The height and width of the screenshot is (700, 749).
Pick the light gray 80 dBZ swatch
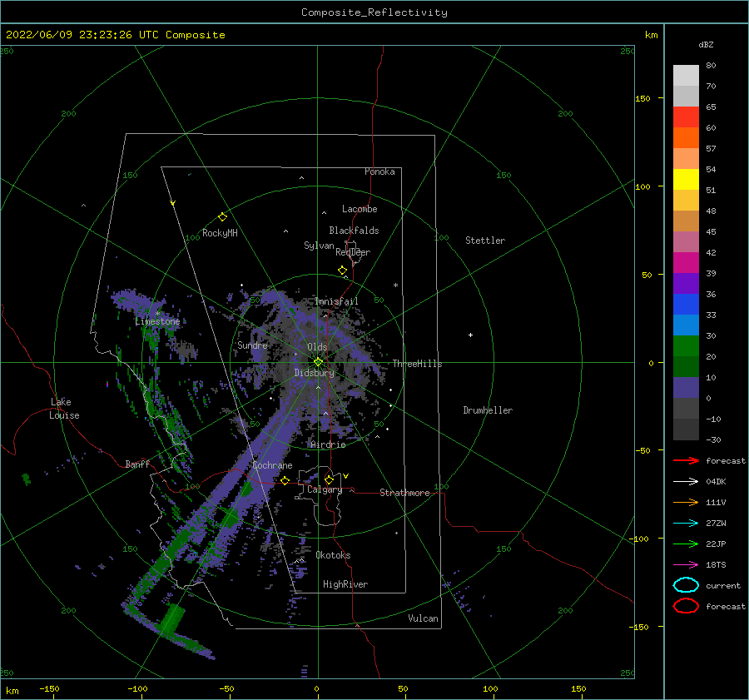(686, 76)
